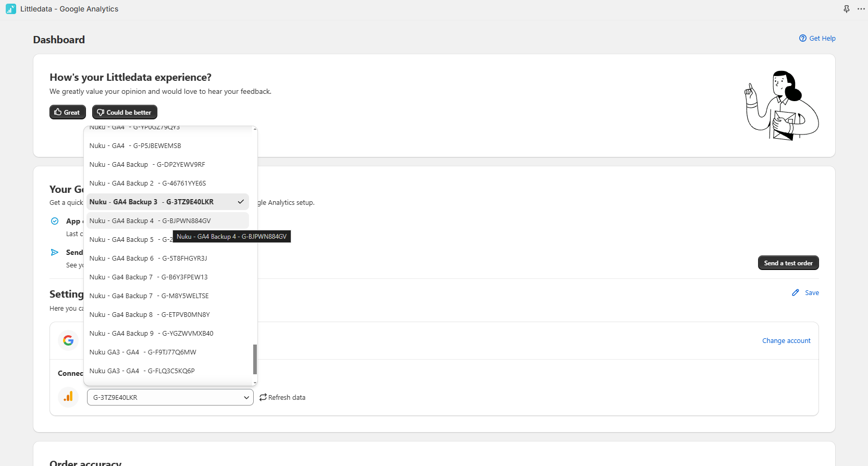Click the Save link in Settings
This screenshot has height=466, width=868.
(x=812, y=292)
